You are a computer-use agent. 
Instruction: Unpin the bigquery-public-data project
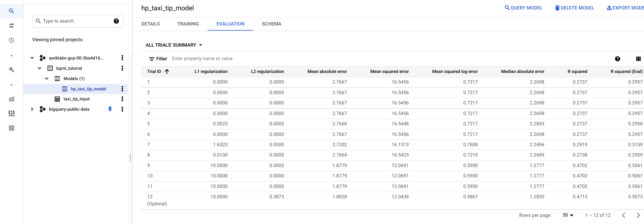110,109
